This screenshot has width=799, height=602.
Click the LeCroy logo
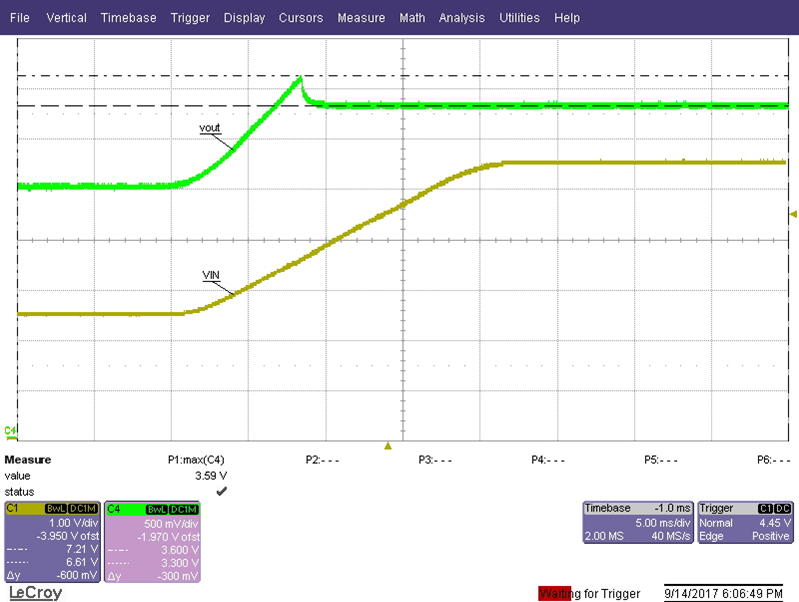[36, 592]
